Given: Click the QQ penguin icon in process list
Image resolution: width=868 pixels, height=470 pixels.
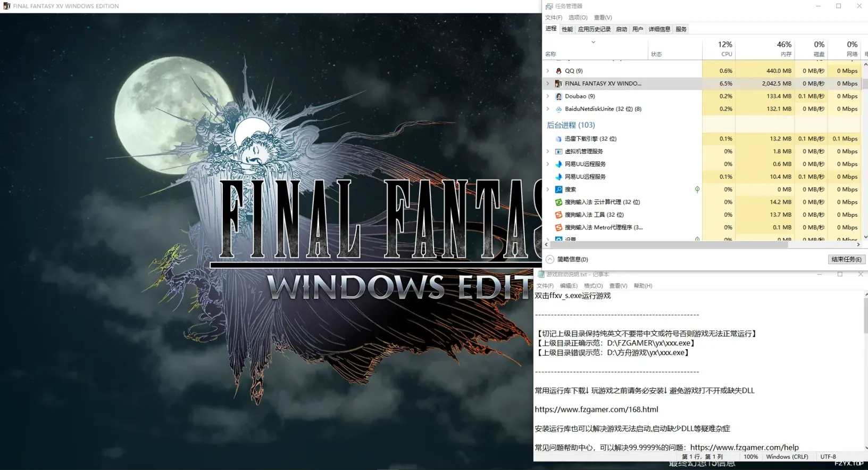Looking at the screenshot, I should coord(558,71).
